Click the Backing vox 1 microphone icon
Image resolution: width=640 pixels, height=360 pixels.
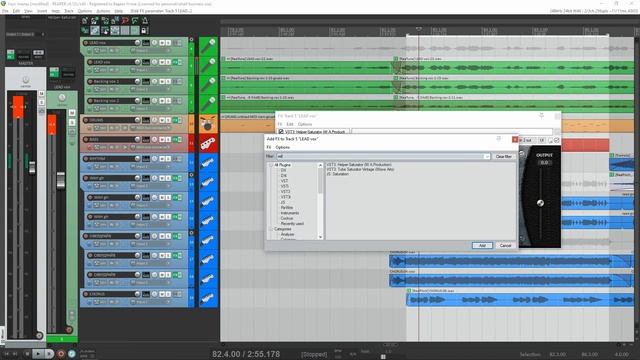209,85
